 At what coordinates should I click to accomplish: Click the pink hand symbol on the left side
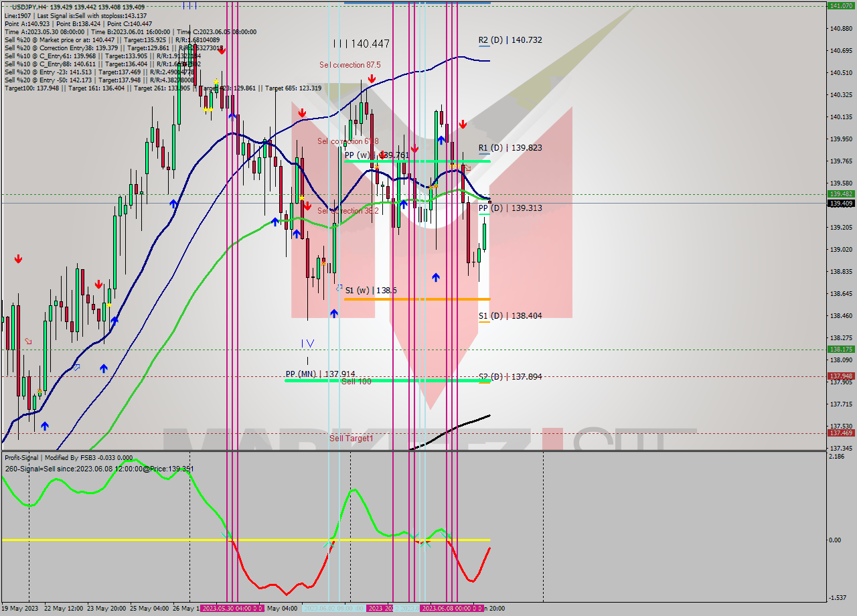pos(27,341)
